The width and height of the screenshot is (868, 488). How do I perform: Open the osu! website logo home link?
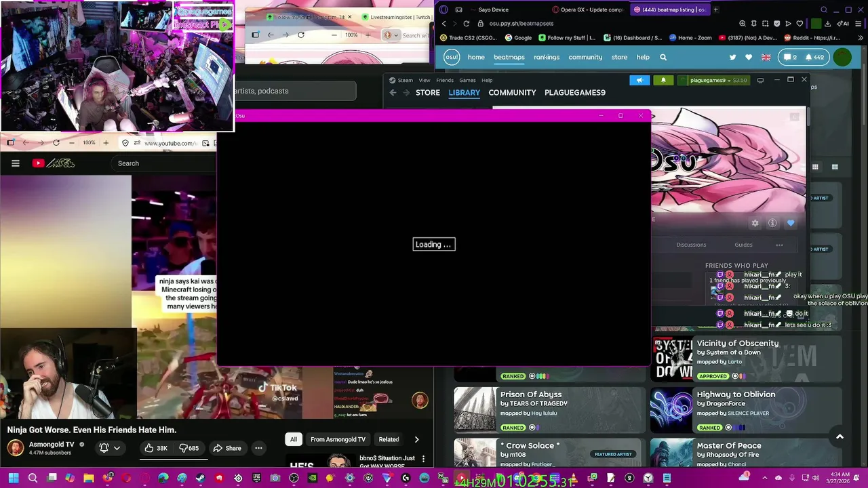click(452, 58)
